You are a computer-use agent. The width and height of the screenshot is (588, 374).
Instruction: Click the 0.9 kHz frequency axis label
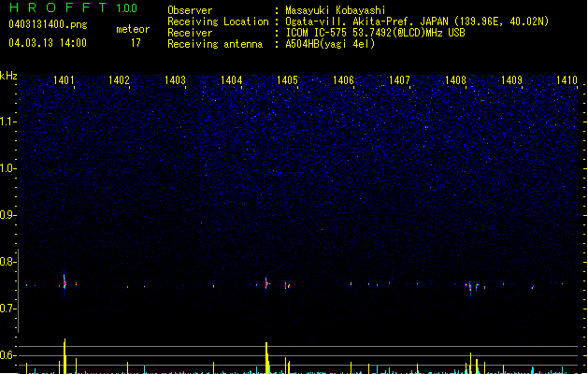click(7, 215)
